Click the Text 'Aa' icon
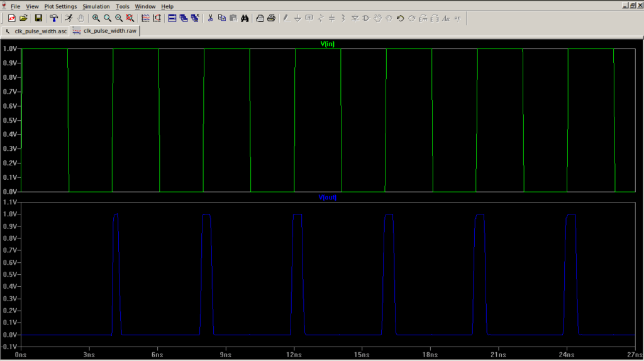This screenshot has height=361, width=644. tap(446, 18)
